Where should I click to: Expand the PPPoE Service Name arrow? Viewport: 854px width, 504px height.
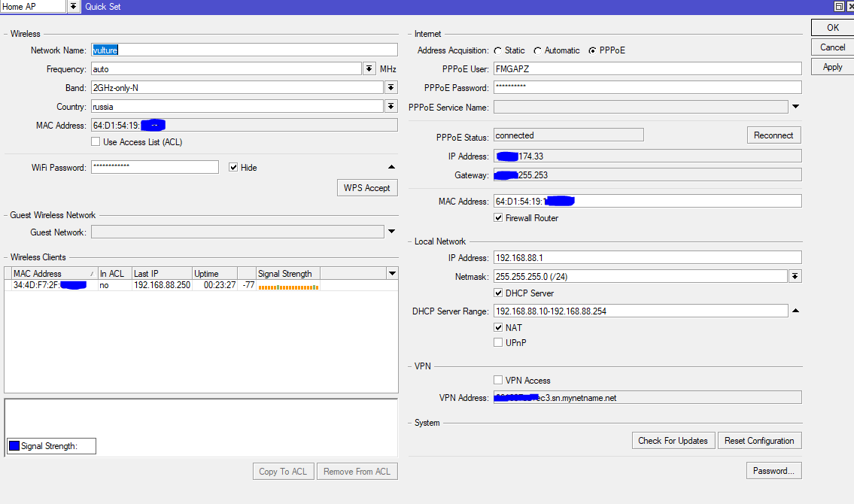[x=795, y=107]
